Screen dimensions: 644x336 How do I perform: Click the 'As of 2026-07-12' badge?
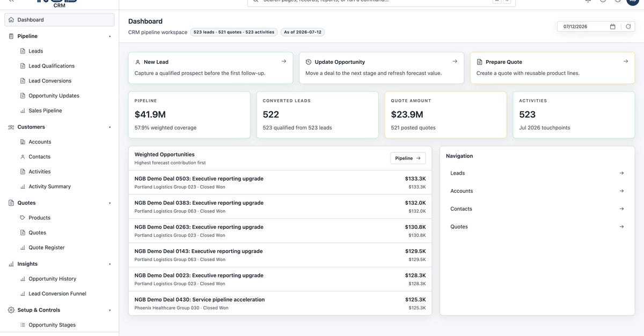coord(303,32)
